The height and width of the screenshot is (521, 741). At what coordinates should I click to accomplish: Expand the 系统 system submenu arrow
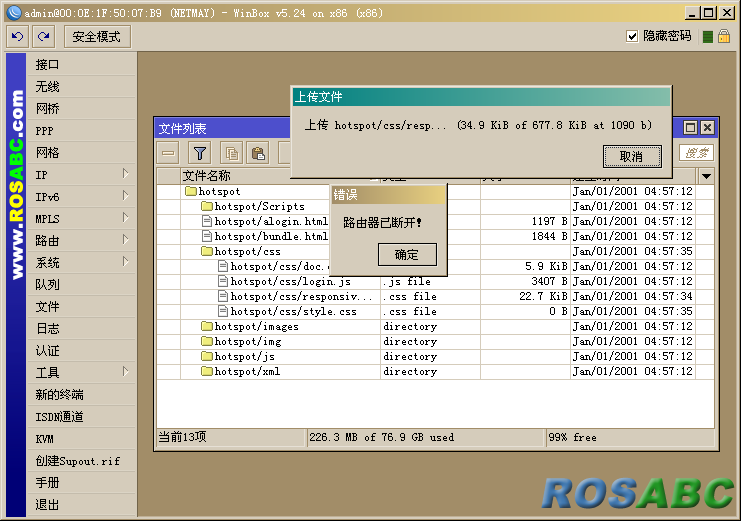pos(125,261)
